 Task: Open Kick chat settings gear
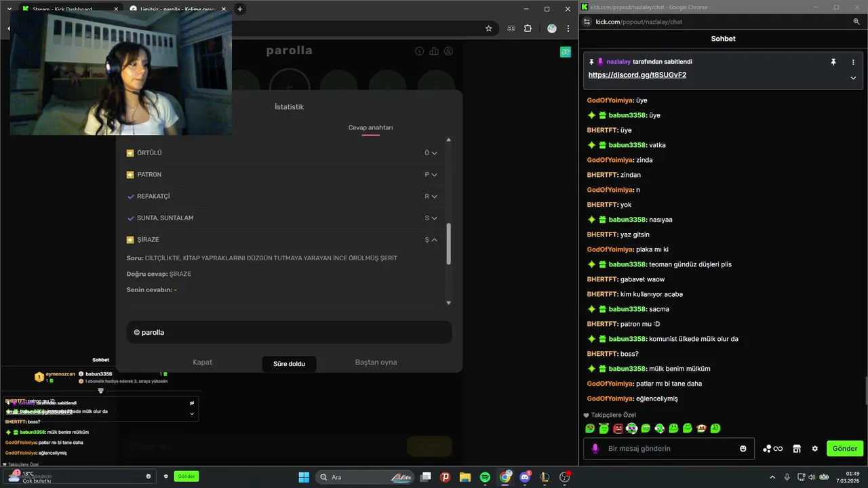[815, 449]
